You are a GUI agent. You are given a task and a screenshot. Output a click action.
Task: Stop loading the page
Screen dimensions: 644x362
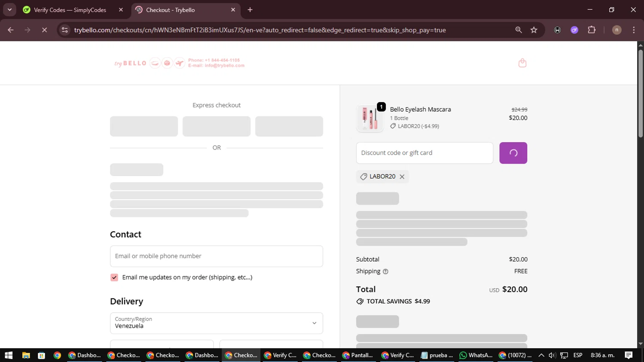pyautogui.click(x=44, y=30)
